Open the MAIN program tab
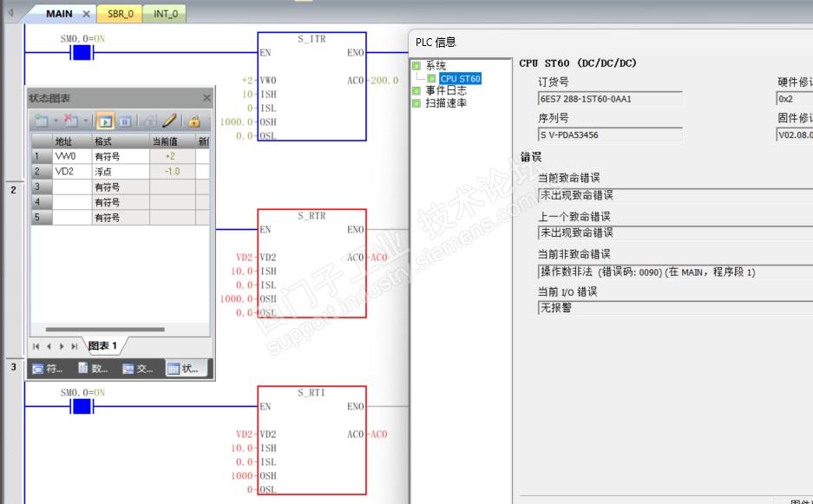This screenshot has height=504, width=813. (59, 14)
